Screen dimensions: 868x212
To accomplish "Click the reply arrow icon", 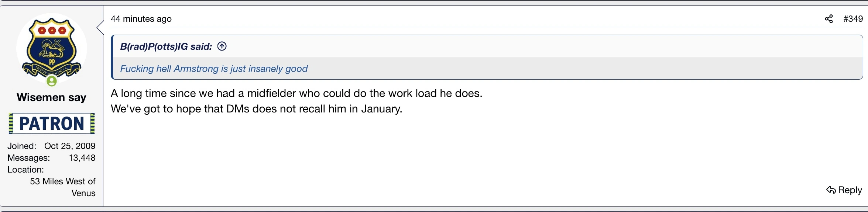I will (x=831, y=190).
